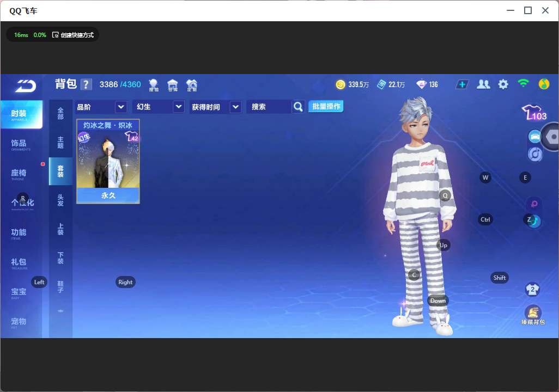Viewport: 559px width, 392px height.
Task: Click the Down key overlay button
Action: (438, 301)
